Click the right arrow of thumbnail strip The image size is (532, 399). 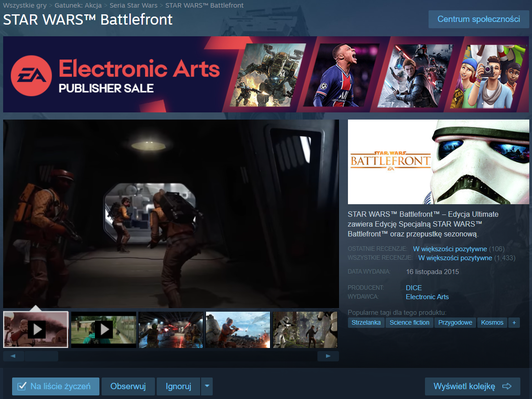pyautogui.click(x=328, y=356)
